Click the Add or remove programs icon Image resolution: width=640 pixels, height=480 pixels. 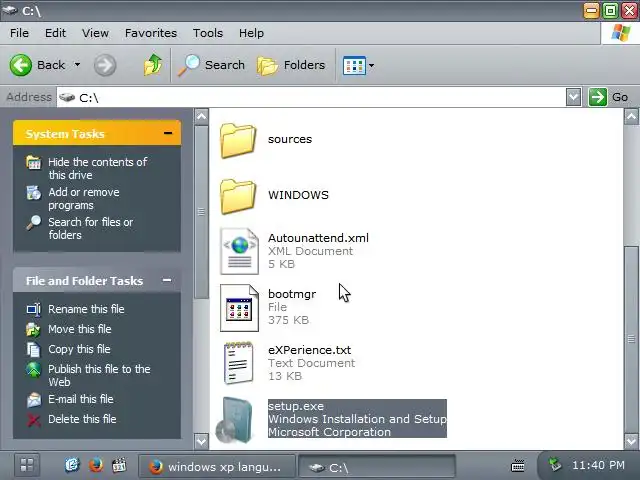tap(34, 192)
